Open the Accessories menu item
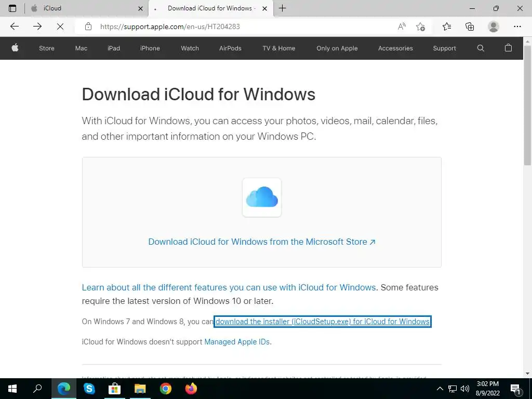The height and width of the screenshot is (399, 532). tap(395, 48)
